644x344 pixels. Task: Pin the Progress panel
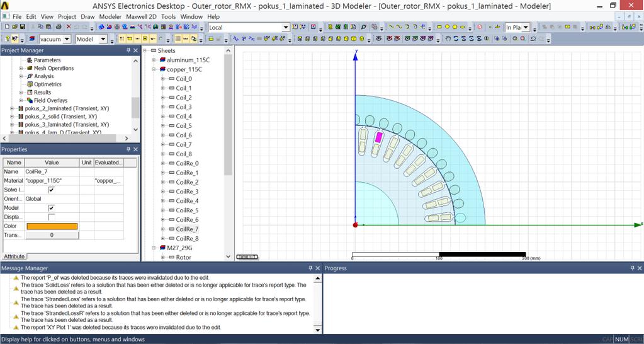click(633, 268)
